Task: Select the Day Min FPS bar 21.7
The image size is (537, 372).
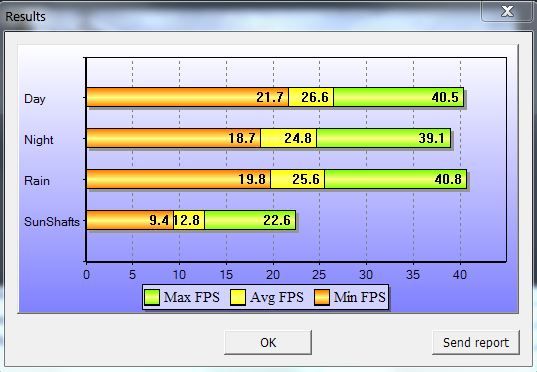Action: click(x=187, y=97)
